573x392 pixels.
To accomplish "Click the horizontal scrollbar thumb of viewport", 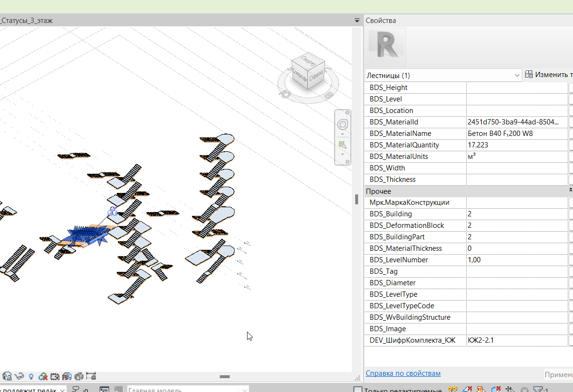I will pos(225,376).
